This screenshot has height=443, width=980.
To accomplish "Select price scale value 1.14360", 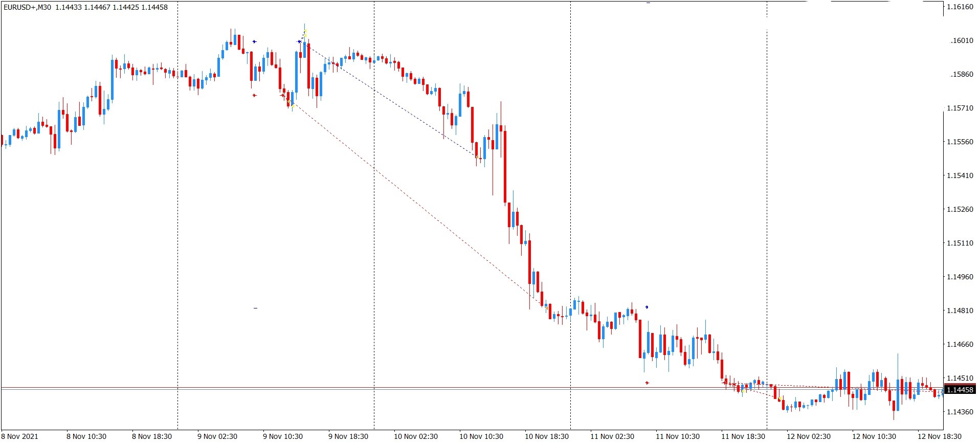I will tap(960, 412).
